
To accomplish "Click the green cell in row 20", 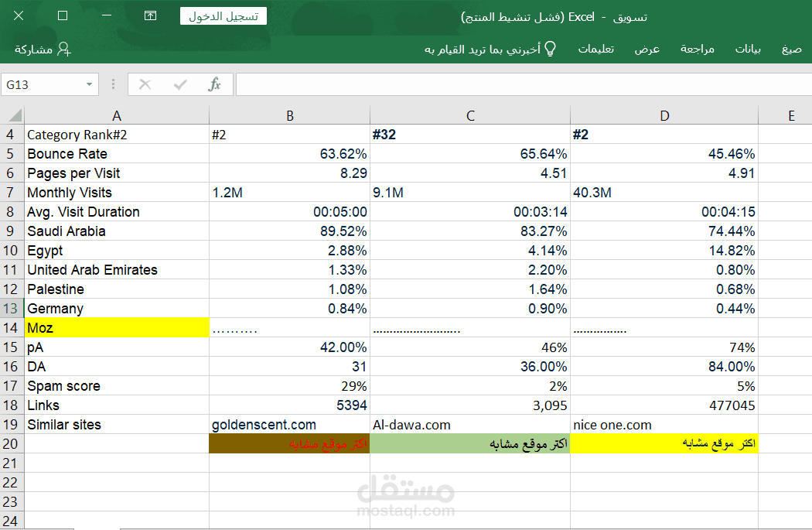I will pyautogui.click(x=470, y=444).
